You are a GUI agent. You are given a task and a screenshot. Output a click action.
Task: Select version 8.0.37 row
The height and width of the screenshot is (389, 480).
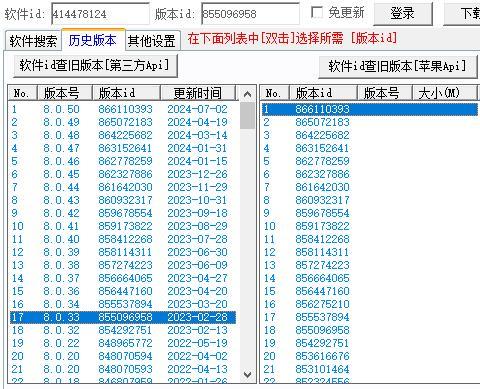(123, 278)
